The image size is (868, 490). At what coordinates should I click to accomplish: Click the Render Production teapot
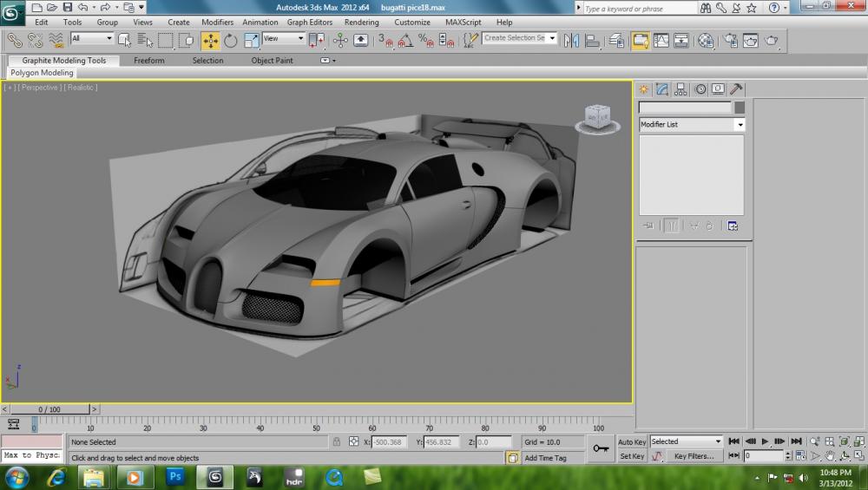point(772,41)
